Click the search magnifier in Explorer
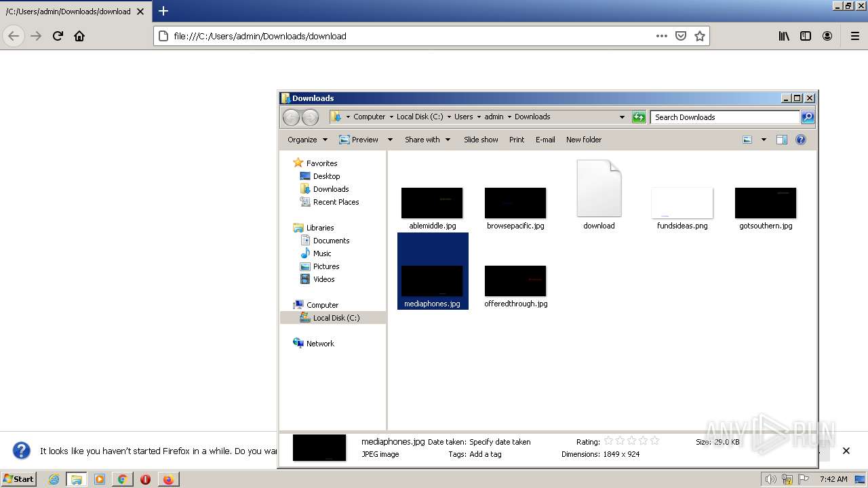 click(807, 117)
